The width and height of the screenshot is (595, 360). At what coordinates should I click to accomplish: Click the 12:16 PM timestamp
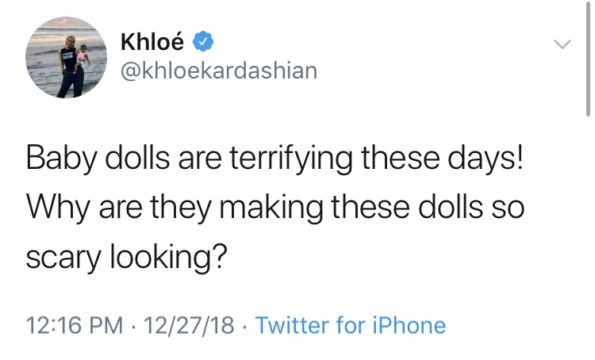coord(75,325)
